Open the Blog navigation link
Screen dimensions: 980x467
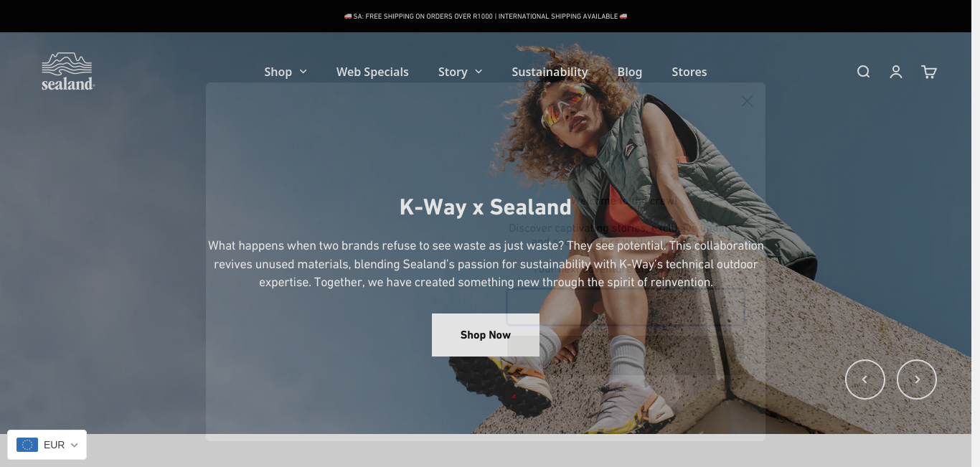(630, 72)
